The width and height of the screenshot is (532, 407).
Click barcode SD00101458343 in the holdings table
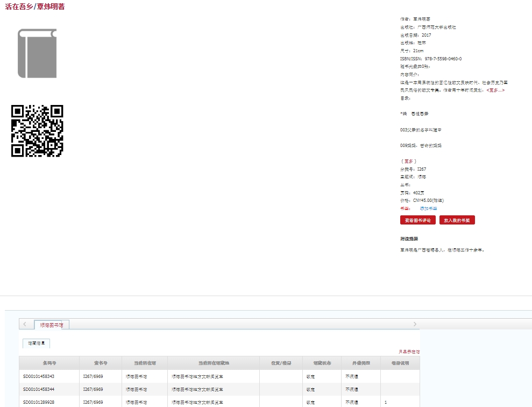point(39,376)
